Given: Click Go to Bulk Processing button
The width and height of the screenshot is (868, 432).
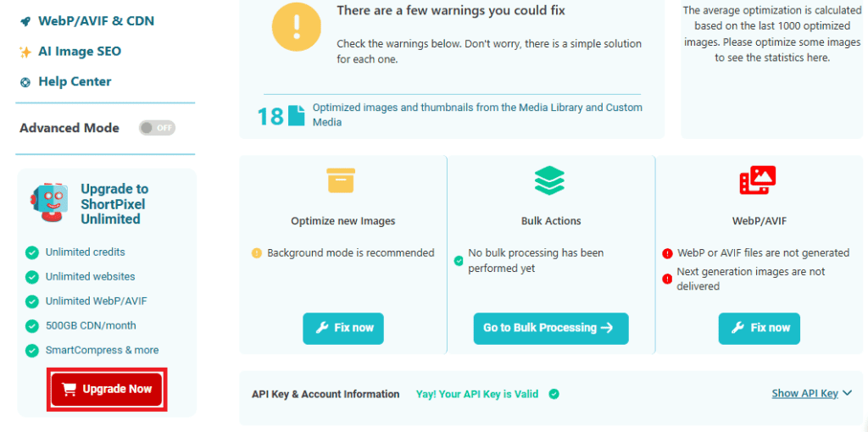Looking at the screenshot, I should [551, 328].
